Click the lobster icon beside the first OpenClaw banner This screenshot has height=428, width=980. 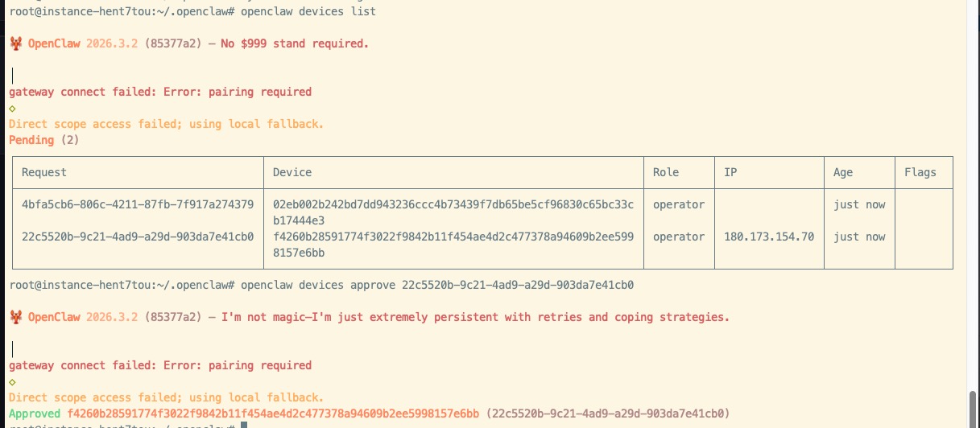tap(15, 43)
